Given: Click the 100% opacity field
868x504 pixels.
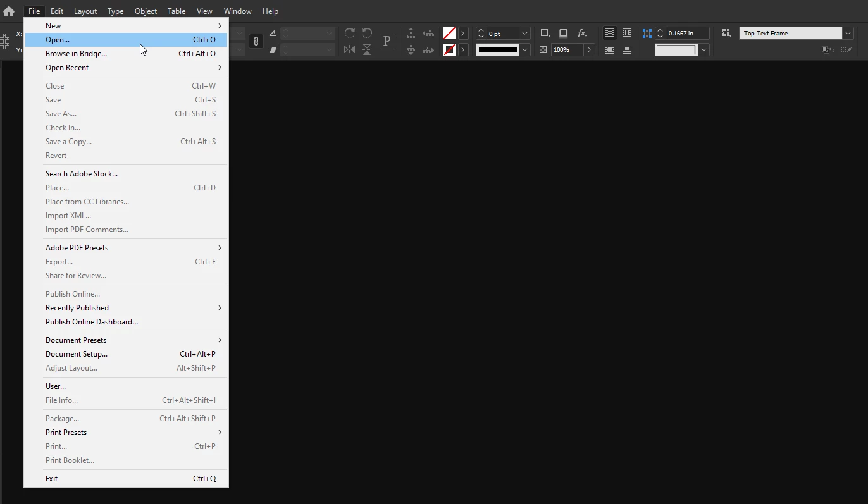Looking at the screenshot, I should click(x=567, y=49).
